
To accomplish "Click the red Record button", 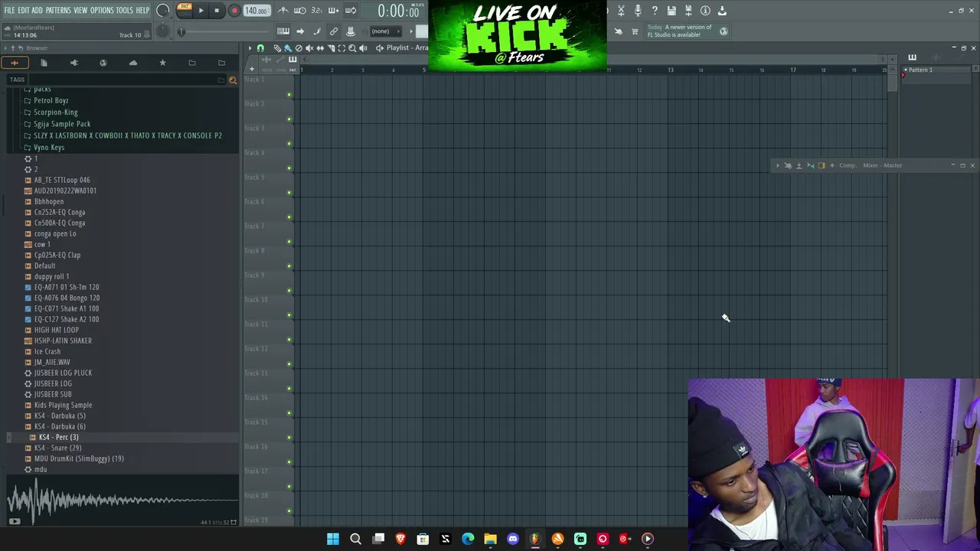I will [x=234, y=11].
